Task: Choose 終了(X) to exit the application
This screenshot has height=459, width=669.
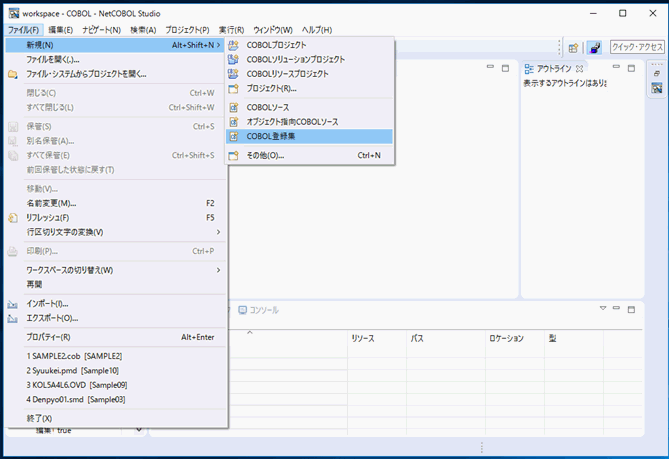Action: pos(115,418)
